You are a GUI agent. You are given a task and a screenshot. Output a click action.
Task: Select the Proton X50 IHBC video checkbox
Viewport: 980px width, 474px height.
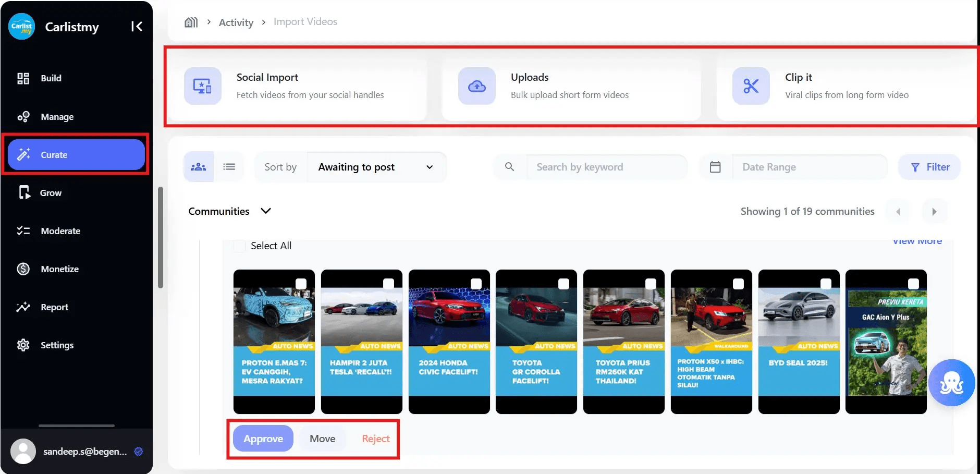click(x=738, y=284)
